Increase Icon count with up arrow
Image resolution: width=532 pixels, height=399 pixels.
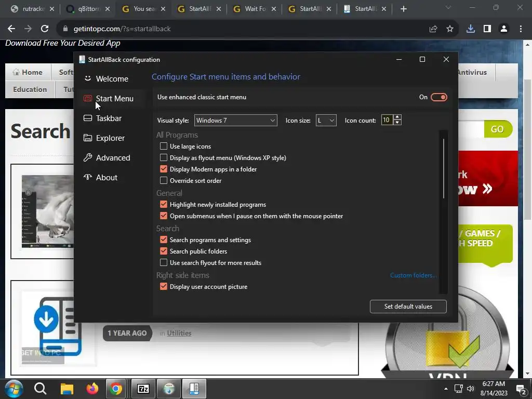click(397, 117)
